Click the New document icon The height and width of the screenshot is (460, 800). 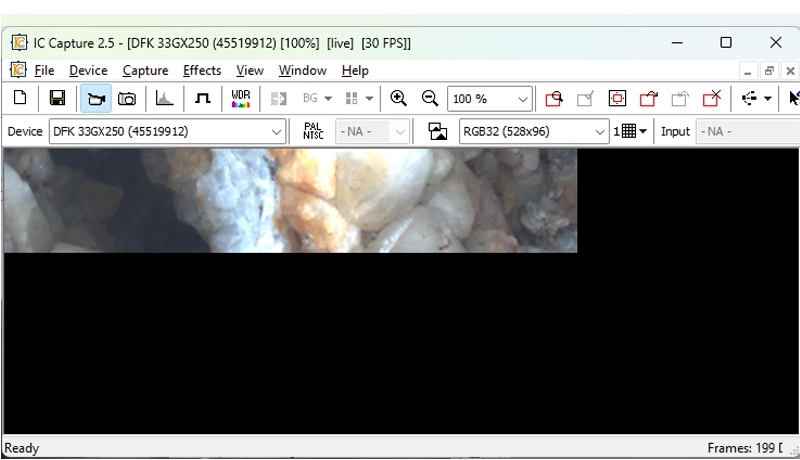pos(20,98)
